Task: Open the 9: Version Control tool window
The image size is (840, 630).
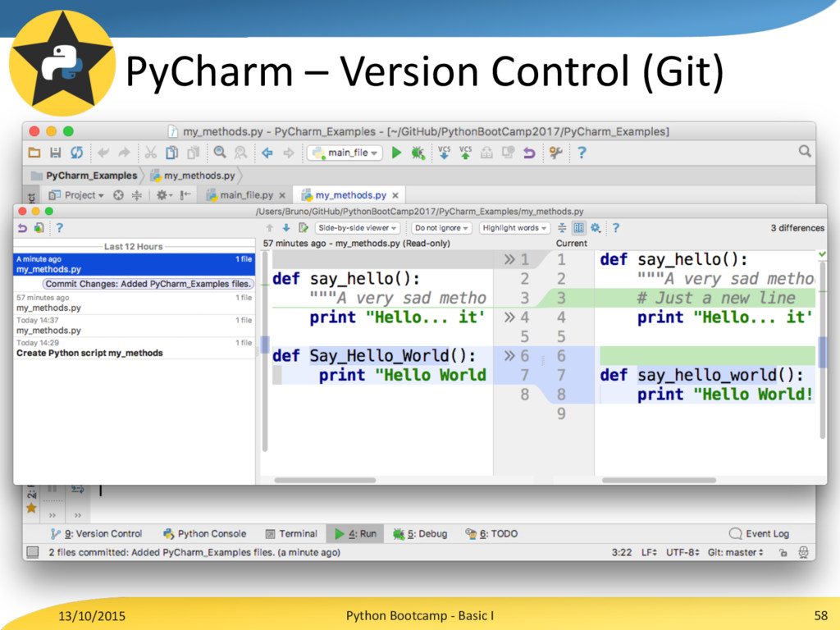Action: [x=97, y=534]
